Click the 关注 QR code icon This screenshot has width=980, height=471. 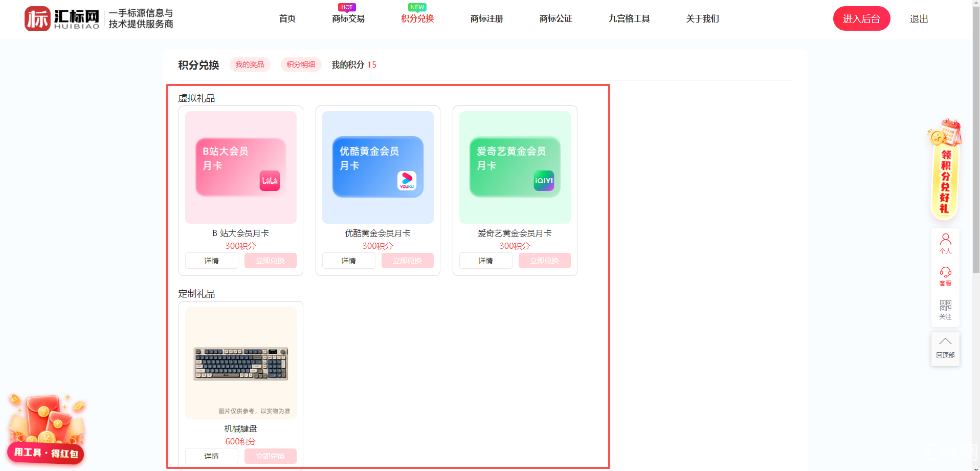(x=945, y=310)
